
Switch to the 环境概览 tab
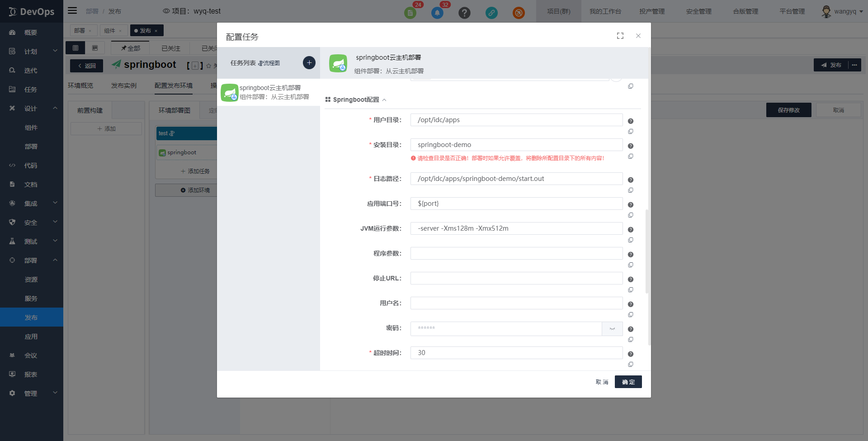80,85
